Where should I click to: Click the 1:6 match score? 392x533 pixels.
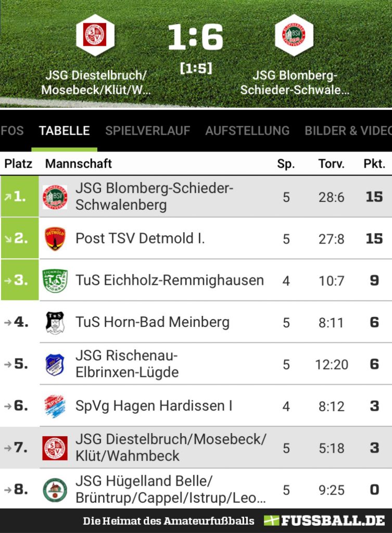[x=196, y=37]
